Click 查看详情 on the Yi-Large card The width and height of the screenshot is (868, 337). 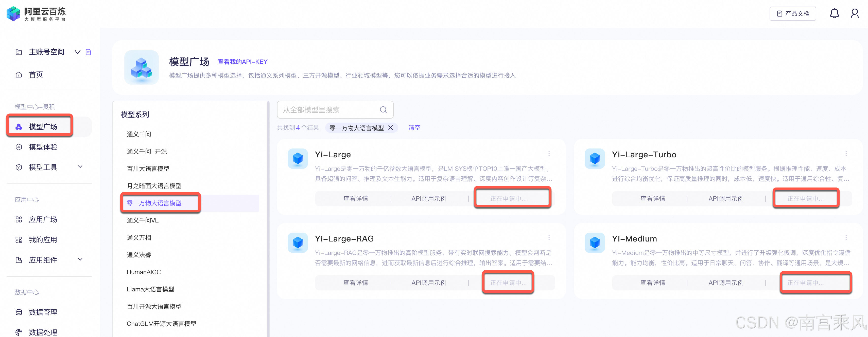355,198
